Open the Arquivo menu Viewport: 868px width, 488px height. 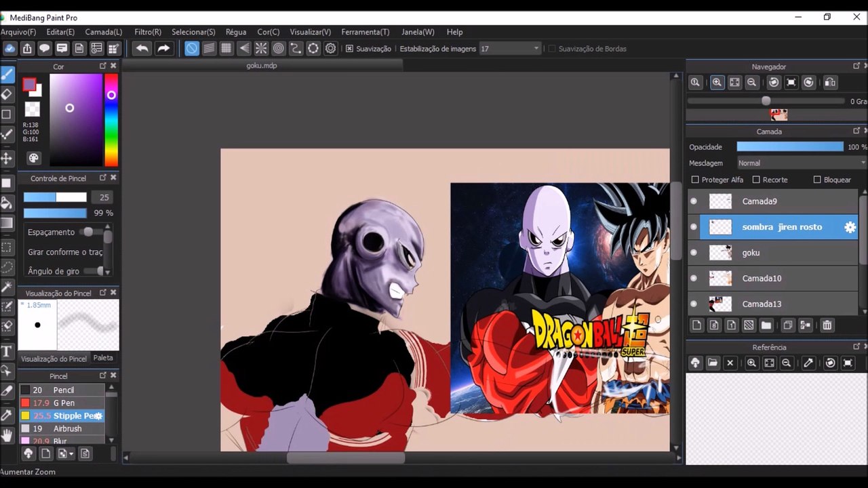point(18,32)
